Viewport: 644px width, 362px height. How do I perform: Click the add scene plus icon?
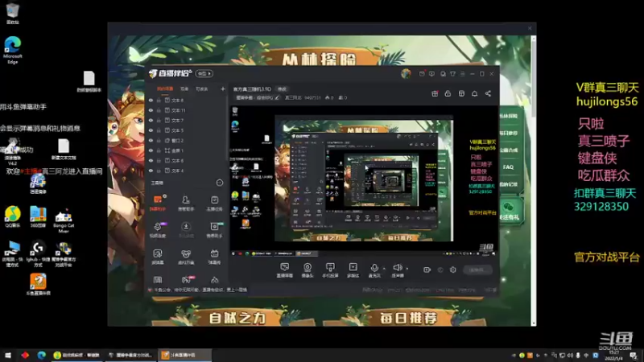click(223, 88)
